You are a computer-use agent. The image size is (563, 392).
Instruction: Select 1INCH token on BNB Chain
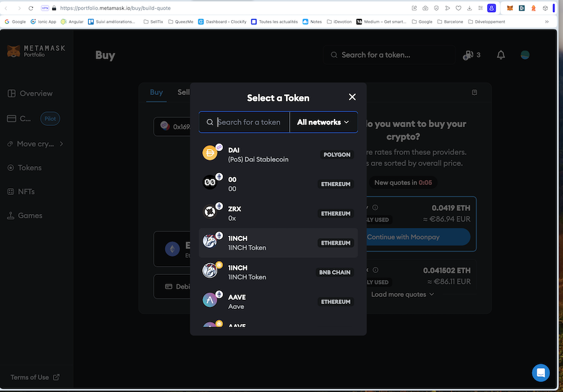click(x=278, y=272)
